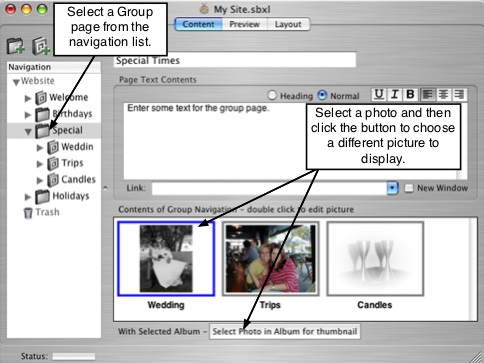This screenshot has height=363, width=484.
Task: Center align the page text
Action: pyautogui.click(x=443, y=95)
